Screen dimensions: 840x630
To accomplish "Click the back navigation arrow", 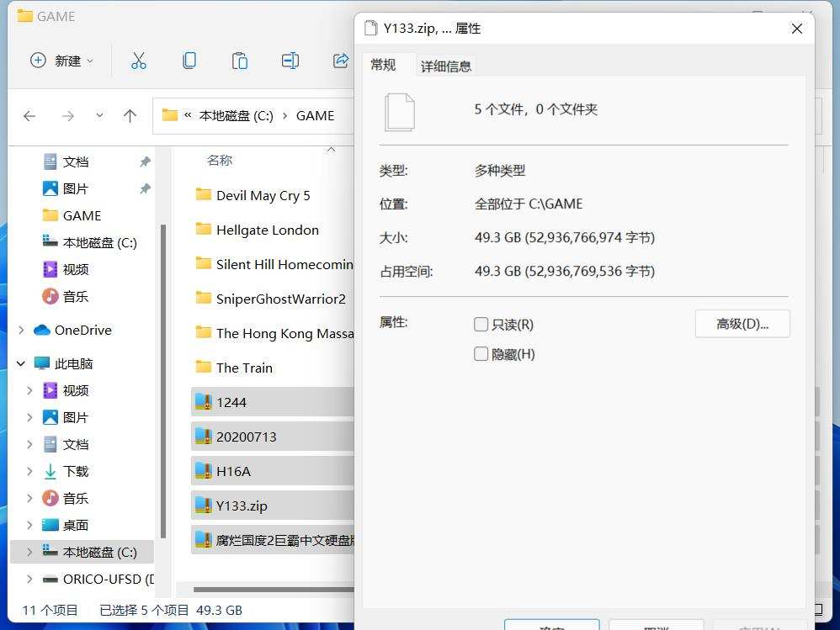I will 30,116.
